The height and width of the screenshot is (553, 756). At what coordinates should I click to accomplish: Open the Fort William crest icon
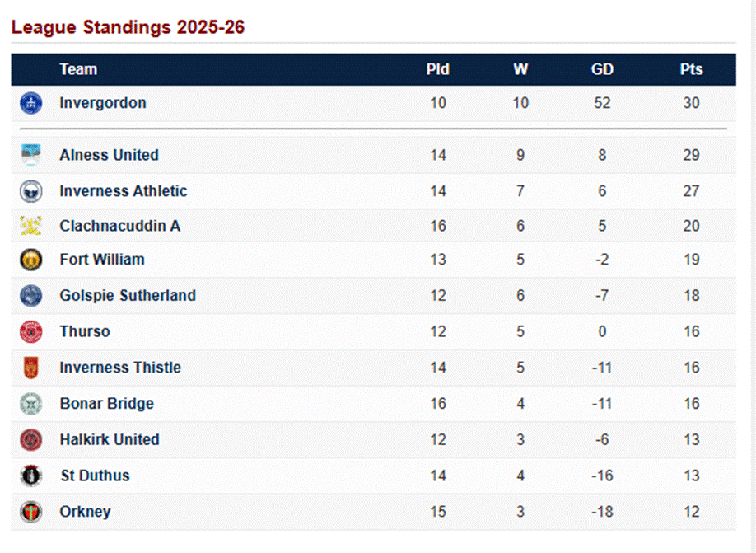(x=30, y=260)
